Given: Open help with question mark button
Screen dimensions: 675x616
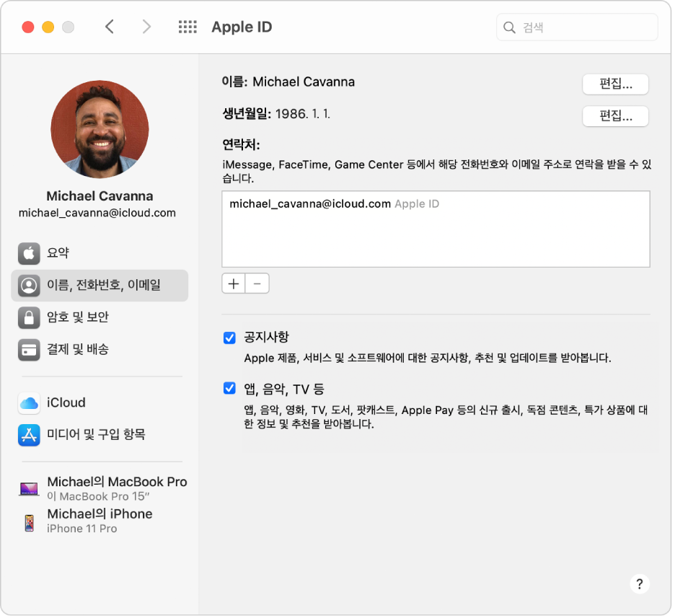Looking at the screenshot, I should pos(639,584).
